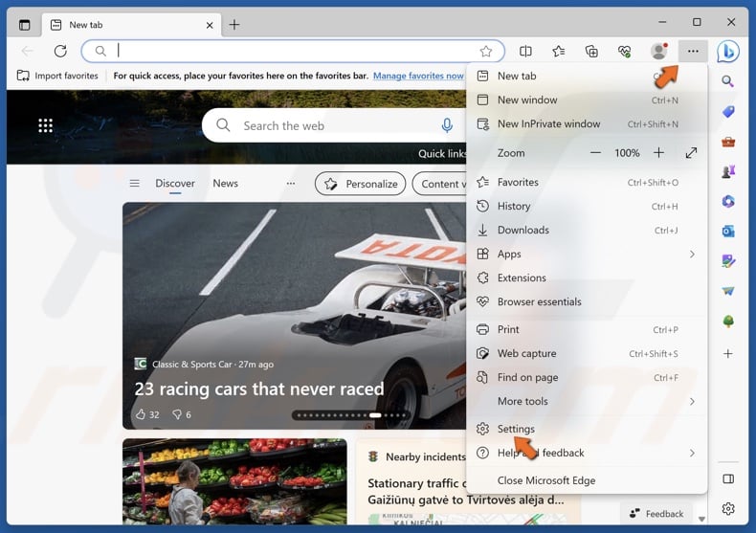
Task: Choose Find on page menu item
Action: point(587,378)
